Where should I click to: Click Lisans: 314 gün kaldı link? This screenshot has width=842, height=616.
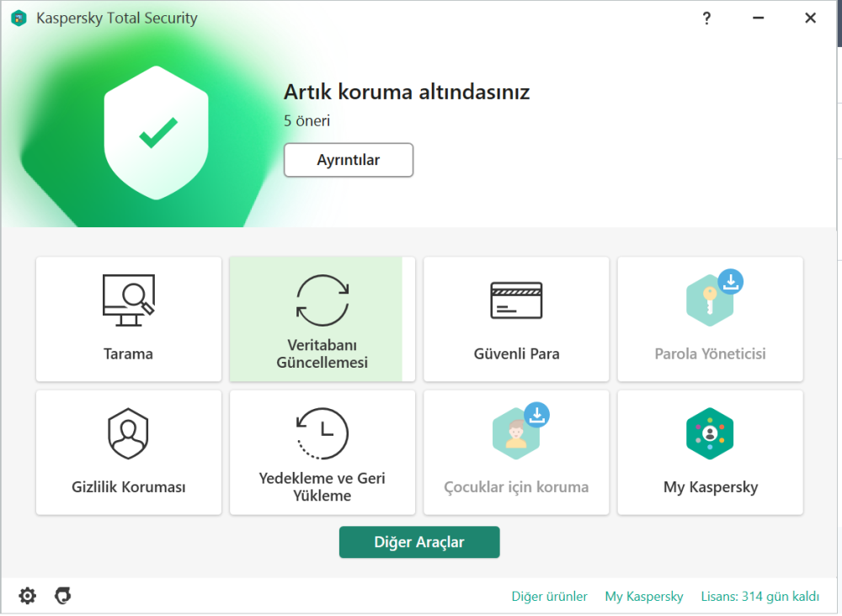pyautogui.click(x=759, y=596)
